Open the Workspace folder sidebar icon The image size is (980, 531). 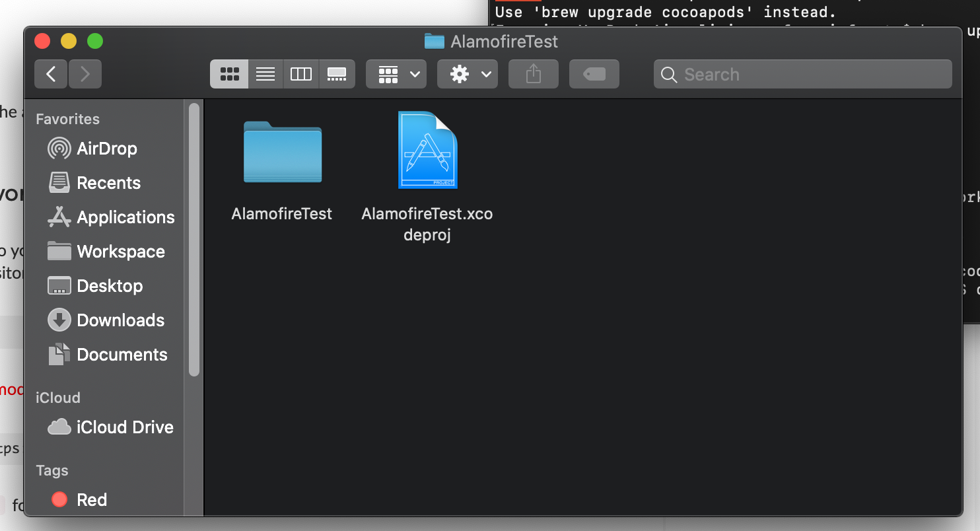click(x=59, y=251)
